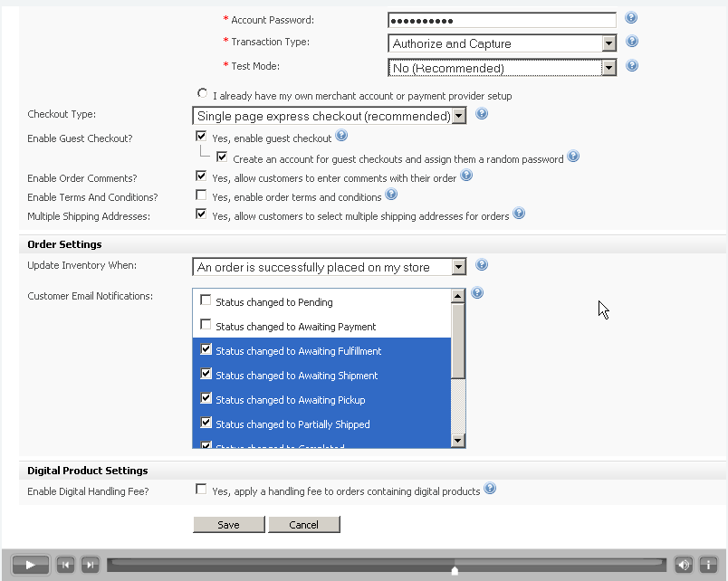Open help icon beside Transaction Type

coord(632,42)
